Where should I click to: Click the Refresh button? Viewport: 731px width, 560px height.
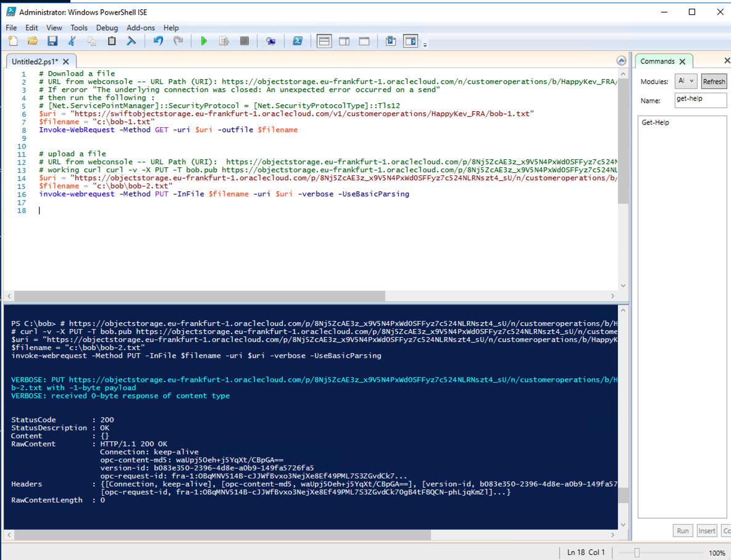point(714,81)
